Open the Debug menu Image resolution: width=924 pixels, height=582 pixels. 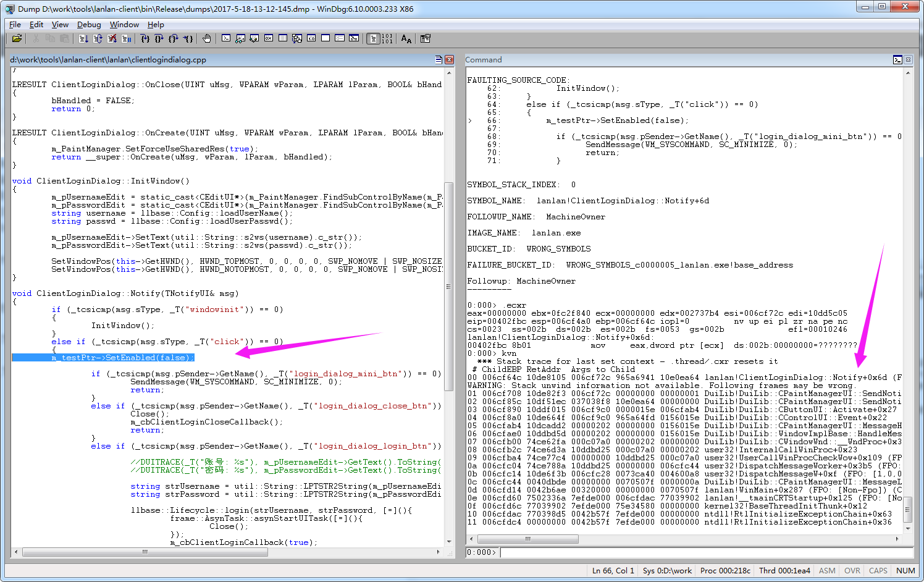pos(89,25)
